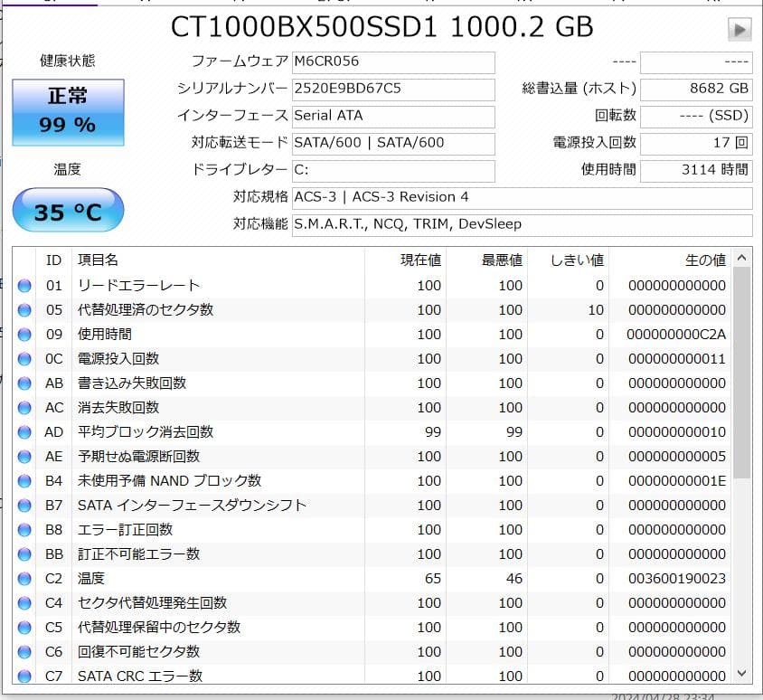Select the エラー訂正回数 row name
The image size is (763, 700).
coord(125,530)
